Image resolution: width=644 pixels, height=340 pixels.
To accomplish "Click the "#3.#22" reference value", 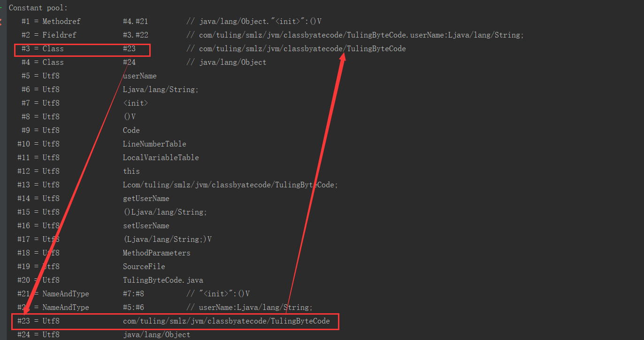I will (x=136, y=35).
